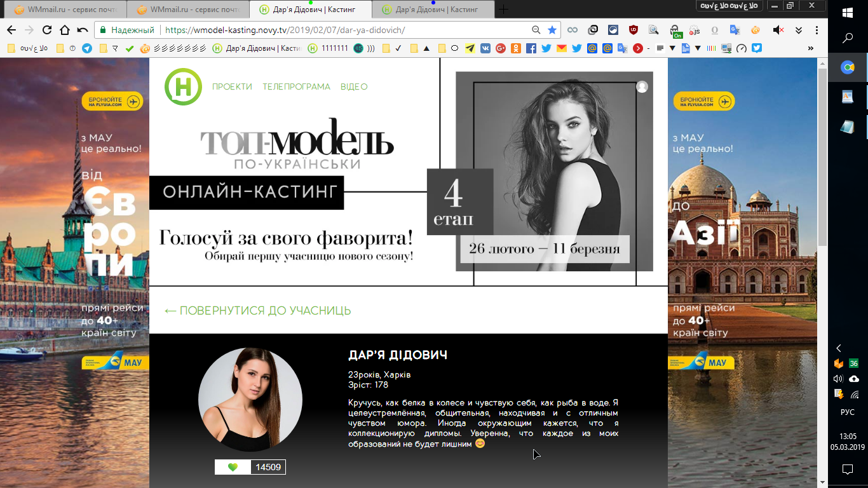Click the name heading ДАР'Я ДІДОВИЧ
Image resolution: width=868 pixels, height=488 pixels.
398,355
